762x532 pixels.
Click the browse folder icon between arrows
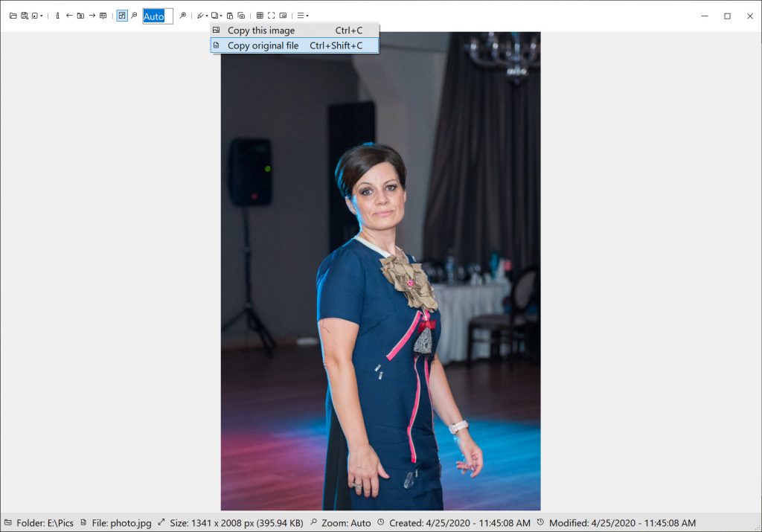point(80,16)
